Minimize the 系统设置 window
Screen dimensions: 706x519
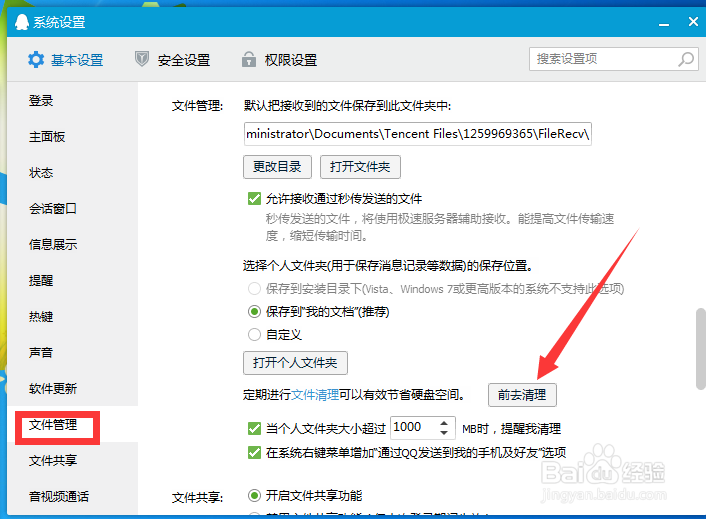click(x=664, y=23)
